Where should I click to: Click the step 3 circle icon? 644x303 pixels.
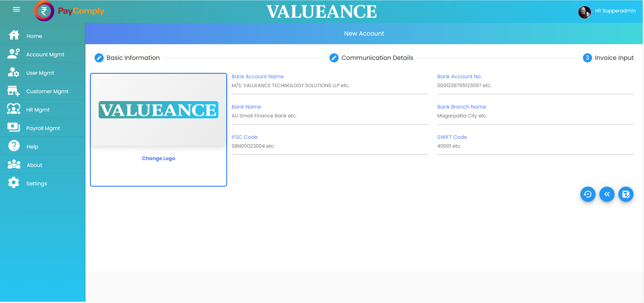[x=587, y=58]
